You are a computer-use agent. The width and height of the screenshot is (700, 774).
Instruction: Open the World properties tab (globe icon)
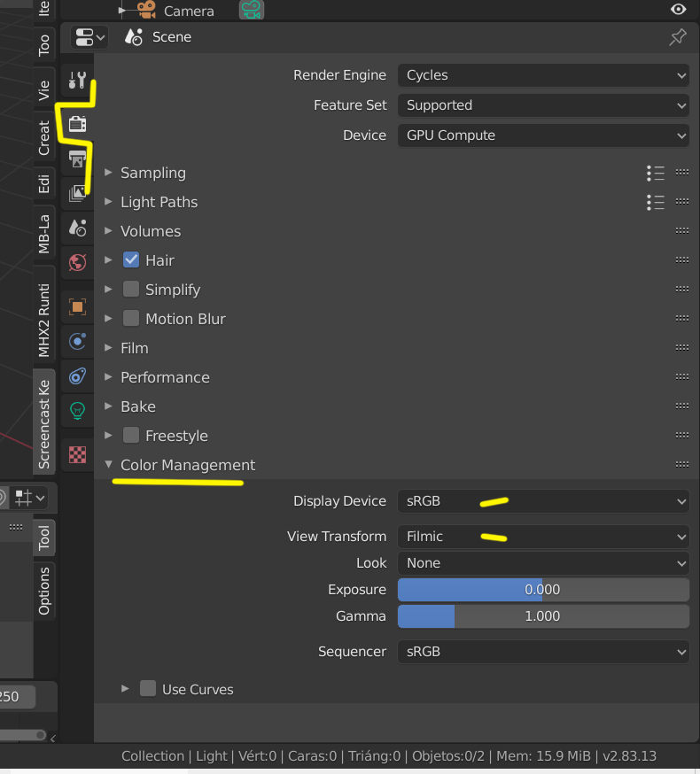pyautogui.click(x=77, y=262)
